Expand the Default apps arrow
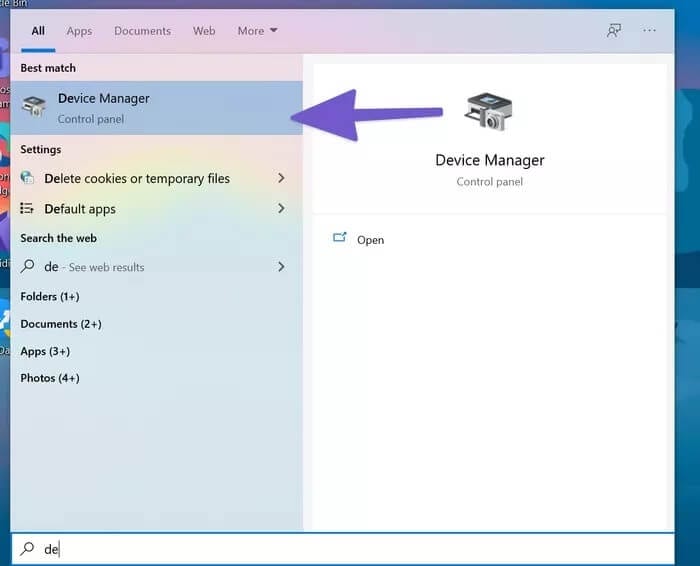 281,208
